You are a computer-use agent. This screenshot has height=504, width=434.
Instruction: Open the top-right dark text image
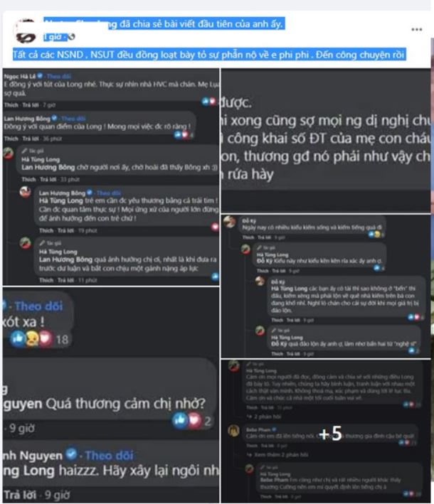[326, 141]
